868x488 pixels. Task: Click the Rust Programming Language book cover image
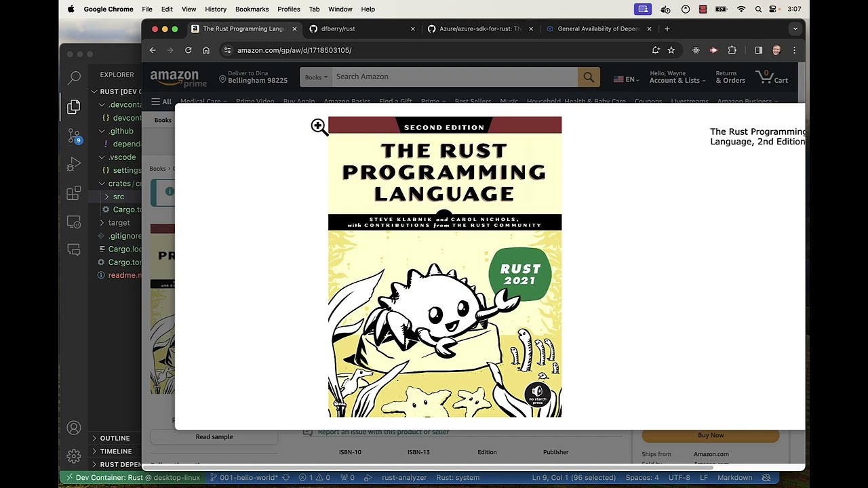[x=445, y=267]
